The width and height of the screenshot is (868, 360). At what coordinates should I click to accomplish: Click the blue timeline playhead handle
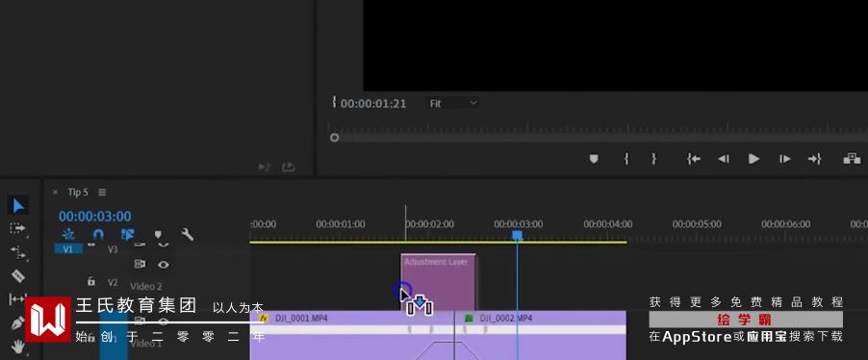517,236
